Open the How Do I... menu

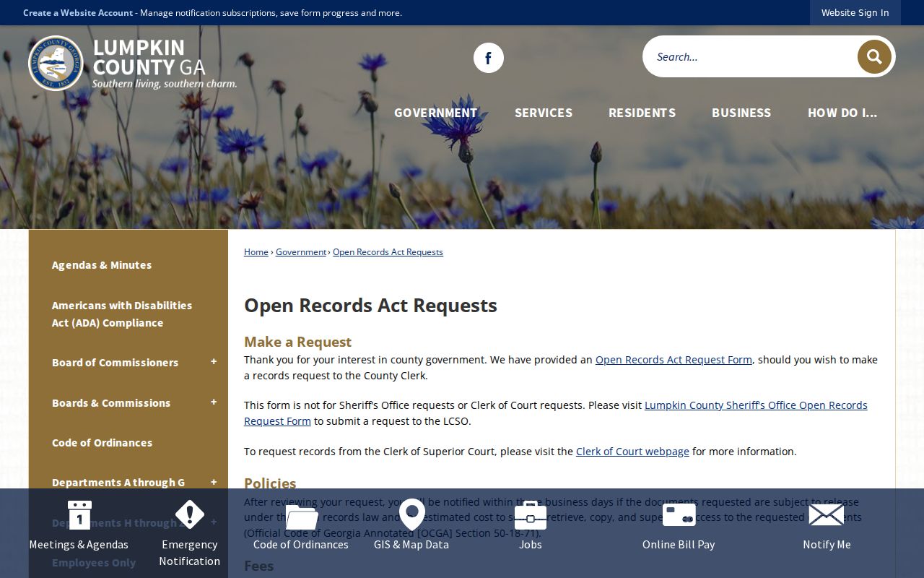[x=842, y=113]
